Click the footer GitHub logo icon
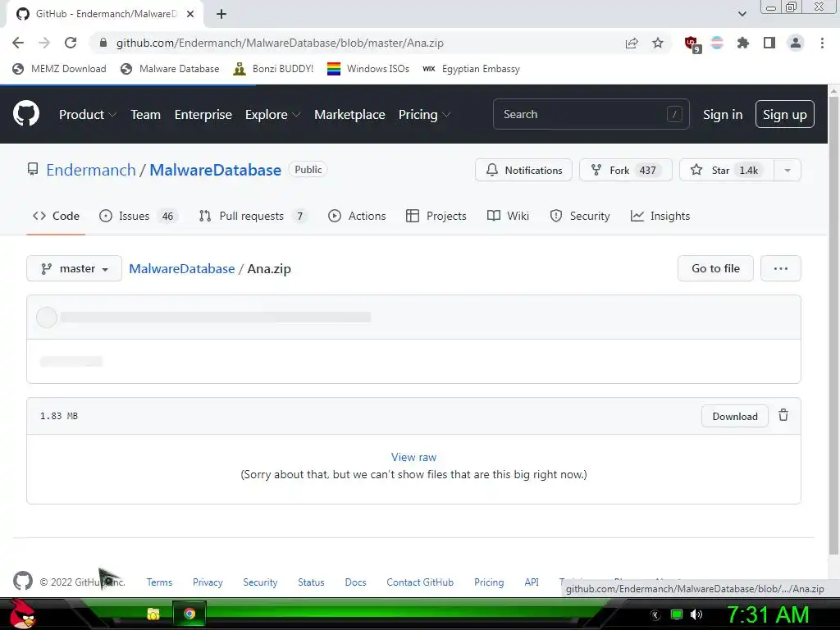The height and width of the screenshot is (630, 840). pos(22,582)
